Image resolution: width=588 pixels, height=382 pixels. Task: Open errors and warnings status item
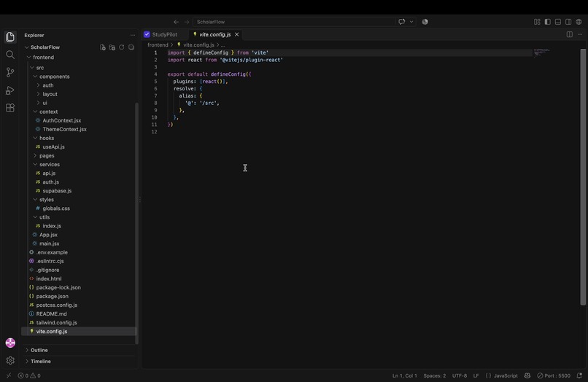click(x=29, y=375)
